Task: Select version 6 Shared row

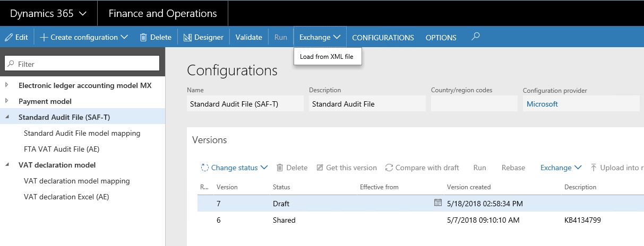Action: [420, 219]
